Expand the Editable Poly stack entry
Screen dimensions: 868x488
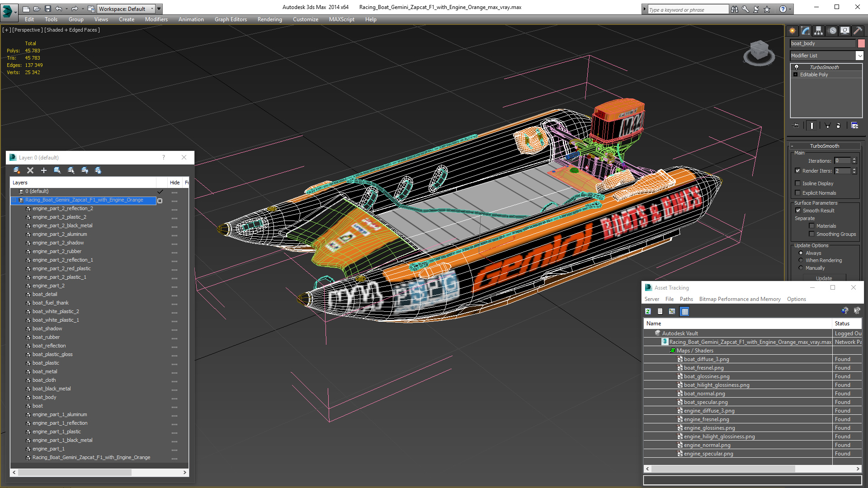pos(796,75)
